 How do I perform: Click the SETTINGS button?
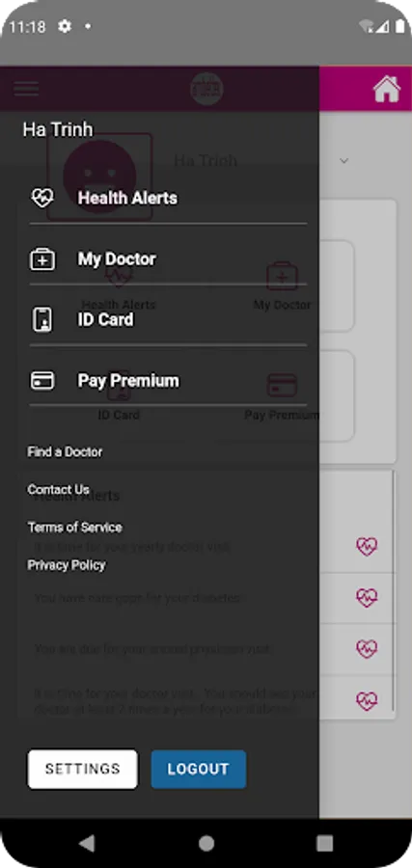tap(83, 769)
